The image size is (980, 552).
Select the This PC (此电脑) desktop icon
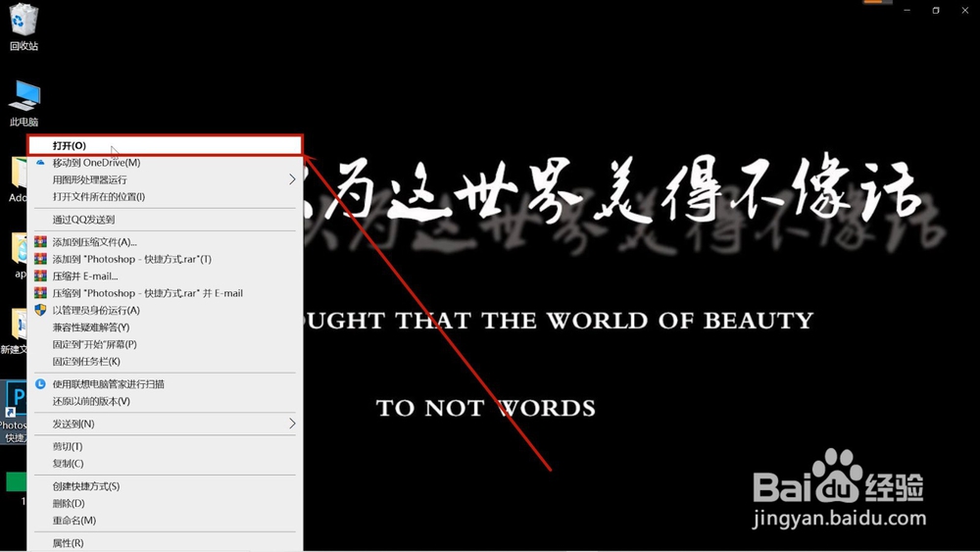pos(24,103)
